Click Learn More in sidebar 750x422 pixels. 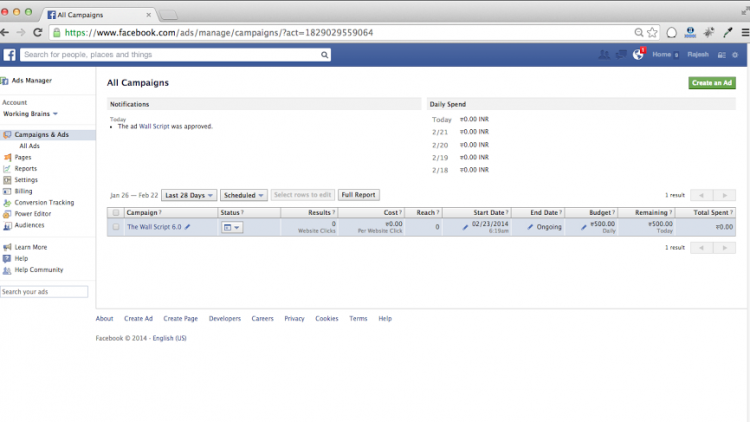pyautogui.click(x=31, y=247)
